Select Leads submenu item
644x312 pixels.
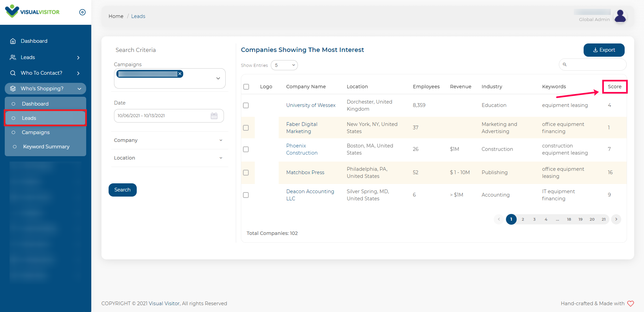coord(45,118)
